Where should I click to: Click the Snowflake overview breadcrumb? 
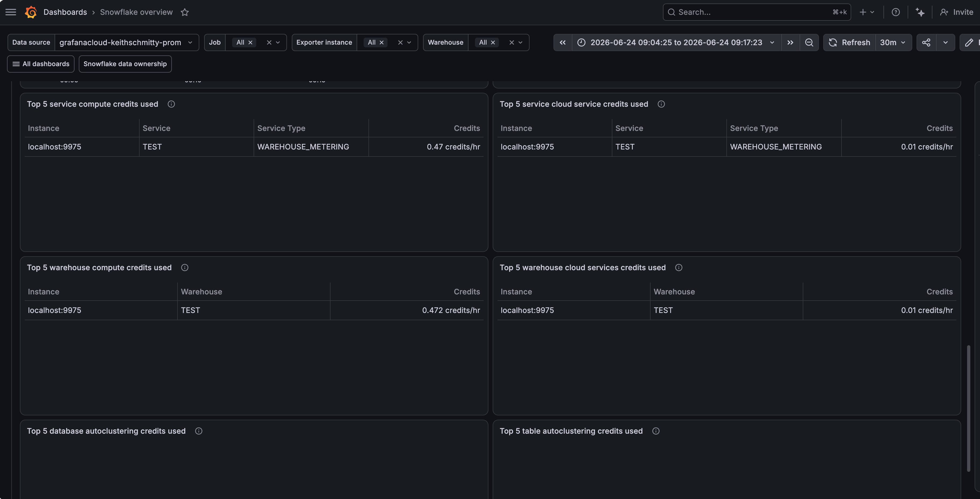[x=136, y=12]
